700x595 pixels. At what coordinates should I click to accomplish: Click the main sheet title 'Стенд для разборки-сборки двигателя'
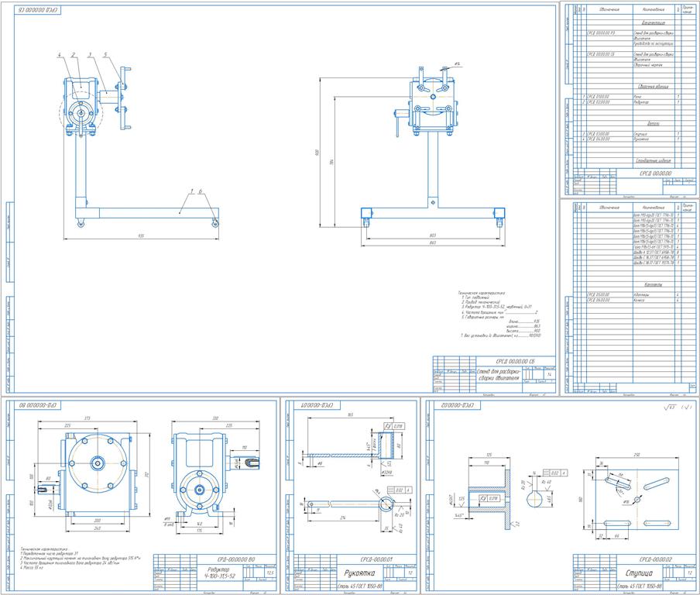pyautogui.click(x=499, y=374)
